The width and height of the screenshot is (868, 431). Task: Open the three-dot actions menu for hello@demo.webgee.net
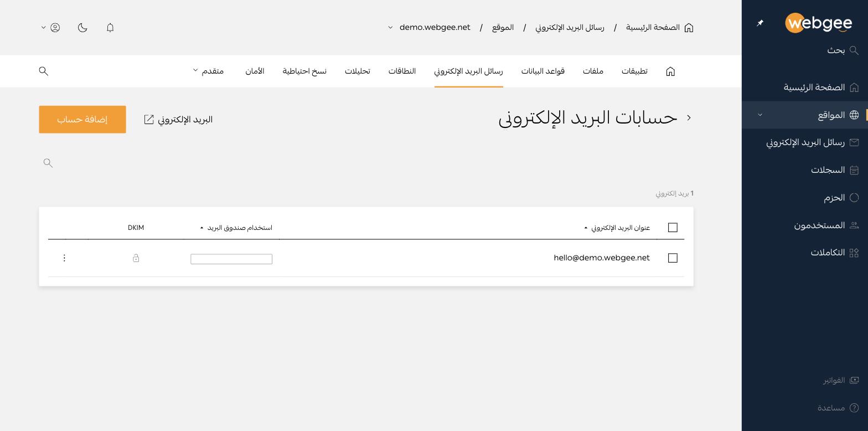[x=64, y=258]
